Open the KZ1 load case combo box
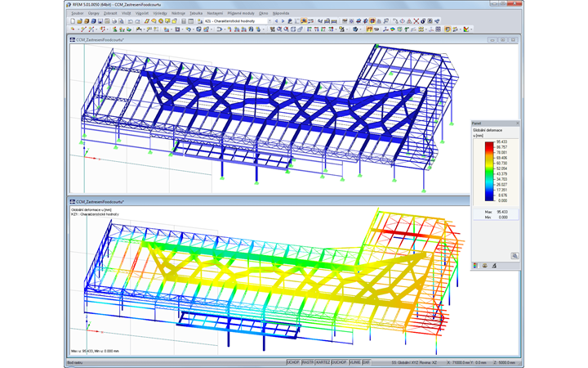The width and height of the screenshot is (588, 368). point(238,21)
